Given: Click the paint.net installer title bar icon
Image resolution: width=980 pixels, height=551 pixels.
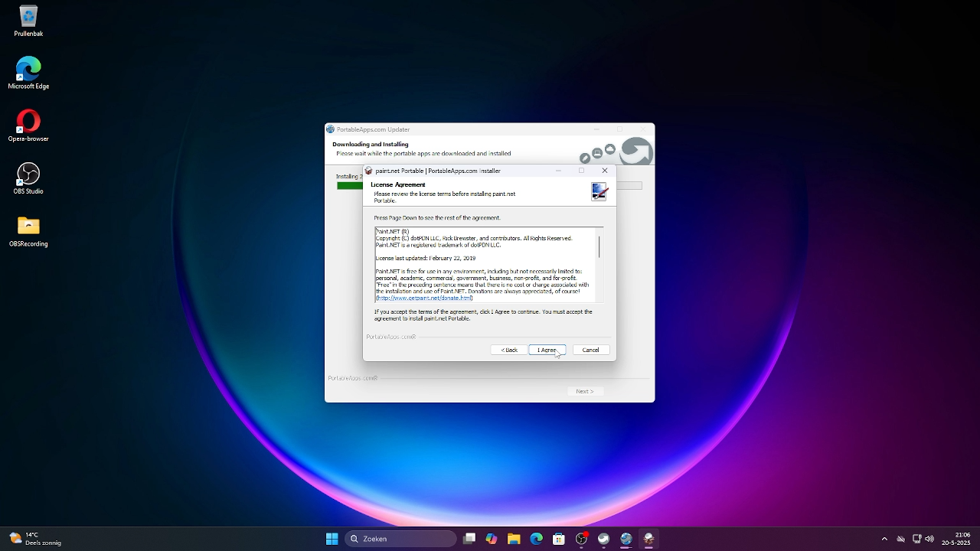Looking at the screenshot, I should 369,171.
